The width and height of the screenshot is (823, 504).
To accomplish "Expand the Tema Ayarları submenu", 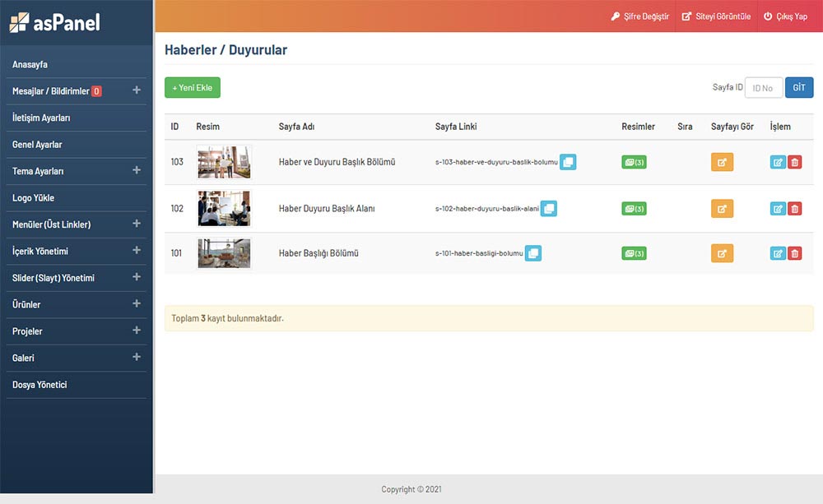I will (137, 170).
